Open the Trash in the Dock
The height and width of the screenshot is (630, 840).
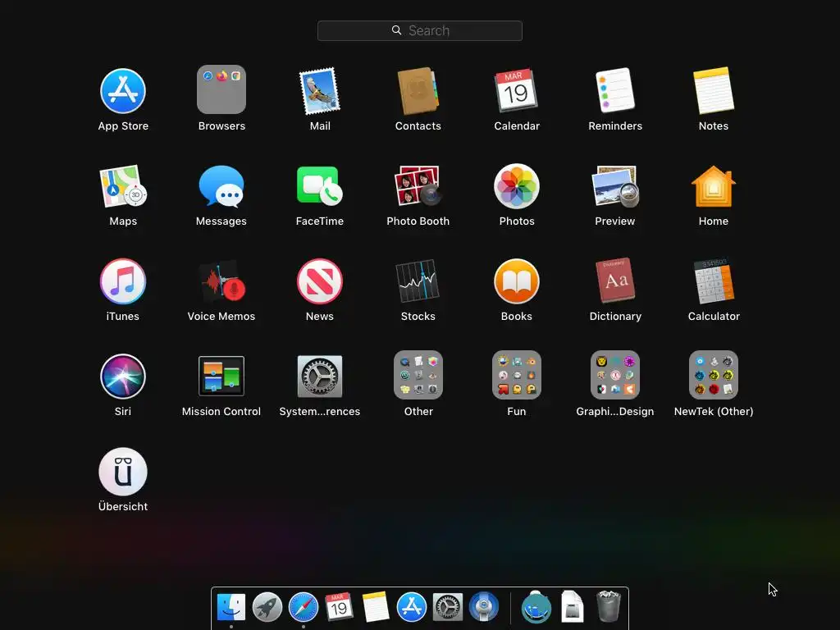pos(609,606)
